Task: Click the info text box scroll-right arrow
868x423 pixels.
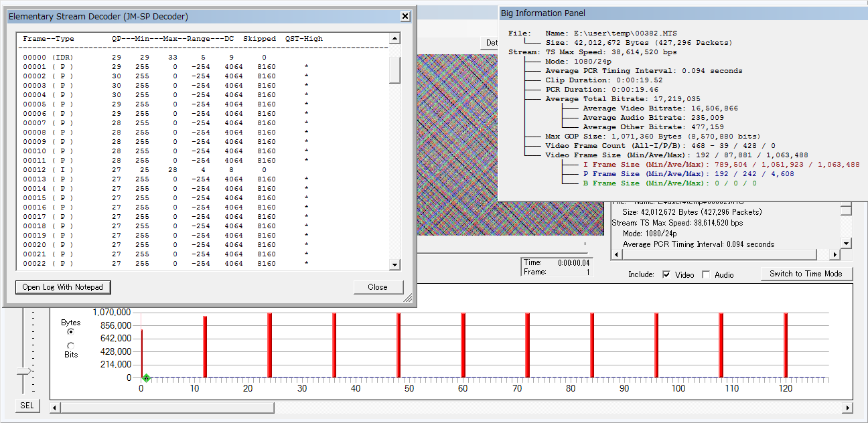Action: (835, 255)
